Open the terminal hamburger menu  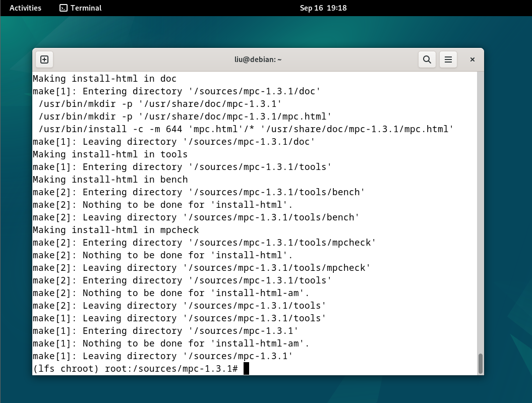(x=448, y=60)
